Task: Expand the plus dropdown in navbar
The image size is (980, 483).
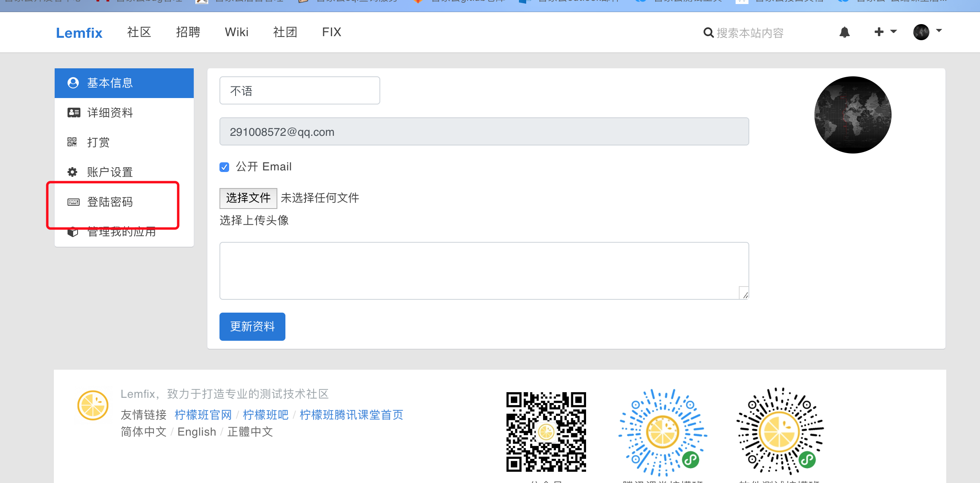Action: click(x=885, y=32)
